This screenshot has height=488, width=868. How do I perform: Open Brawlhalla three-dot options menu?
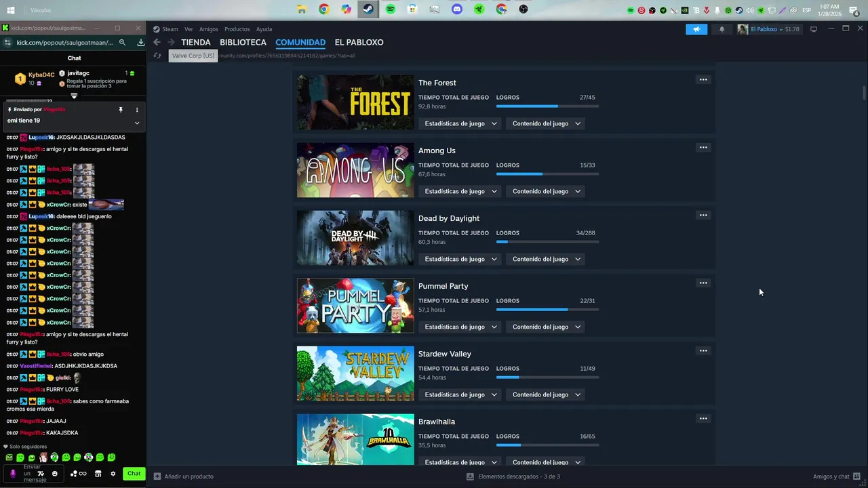[703, 418]
